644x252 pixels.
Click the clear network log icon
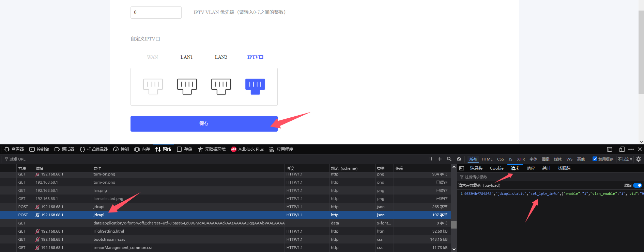pos(459,159)
